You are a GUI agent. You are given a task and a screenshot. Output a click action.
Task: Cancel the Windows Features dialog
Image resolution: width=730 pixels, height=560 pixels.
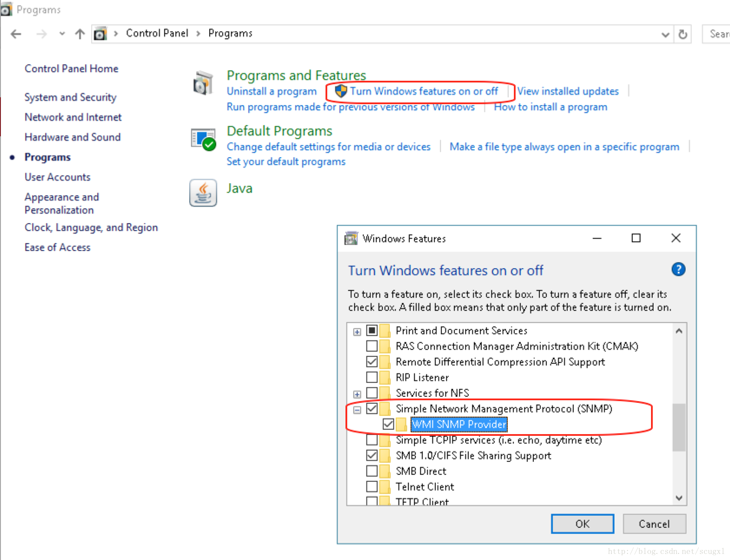pyautogui.click(x=654, y=524)
